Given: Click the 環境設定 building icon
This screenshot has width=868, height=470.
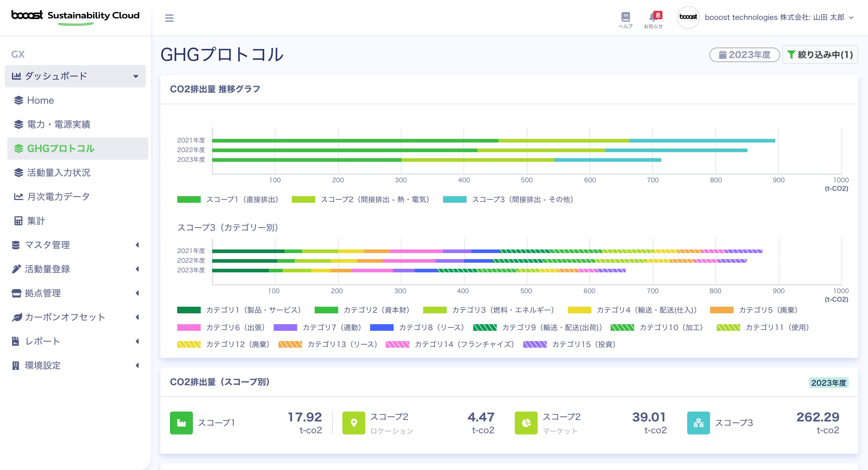Looking at the screenshot, I should point(15,365).
